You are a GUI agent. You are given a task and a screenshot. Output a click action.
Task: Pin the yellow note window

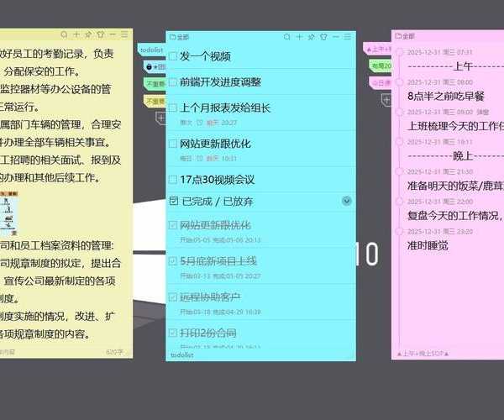coord(88,35)
